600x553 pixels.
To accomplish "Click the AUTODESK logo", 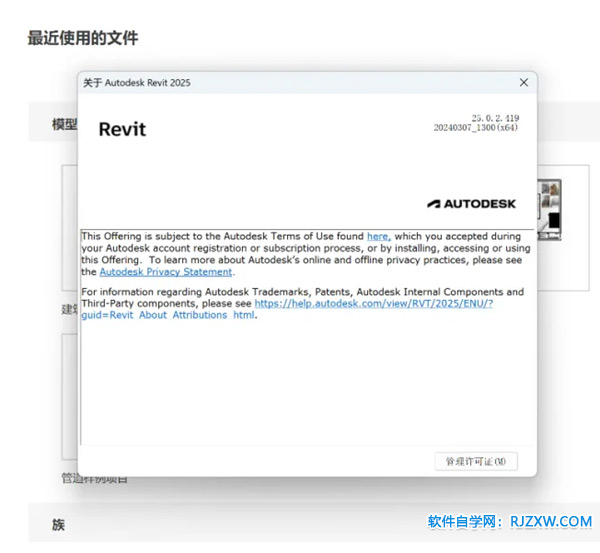I will pos(471,204).
